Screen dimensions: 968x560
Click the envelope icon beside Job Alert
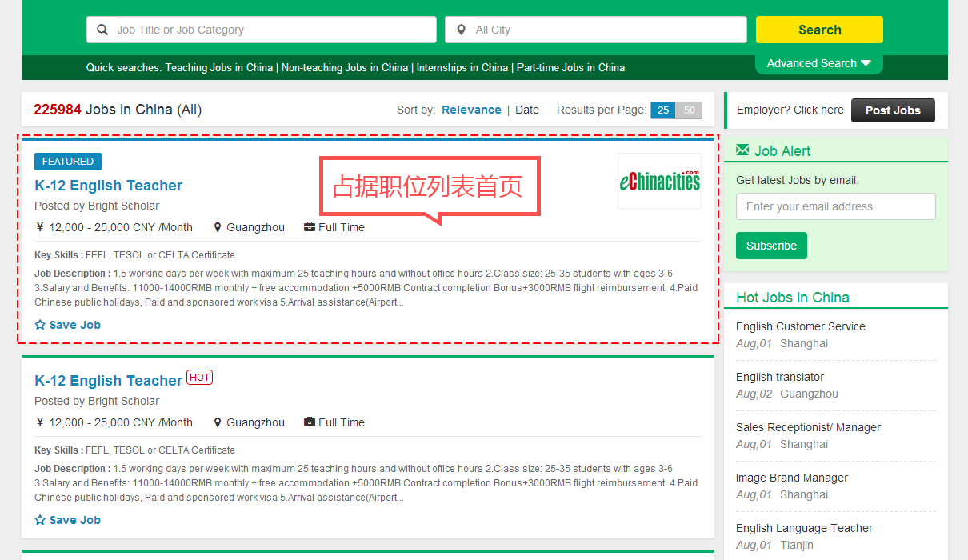pos(742,150)
